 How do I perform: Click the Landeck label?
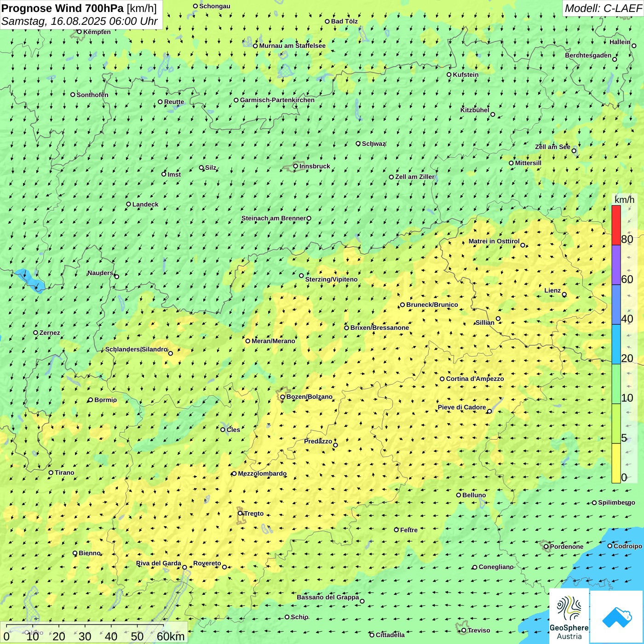coord(145,204)
